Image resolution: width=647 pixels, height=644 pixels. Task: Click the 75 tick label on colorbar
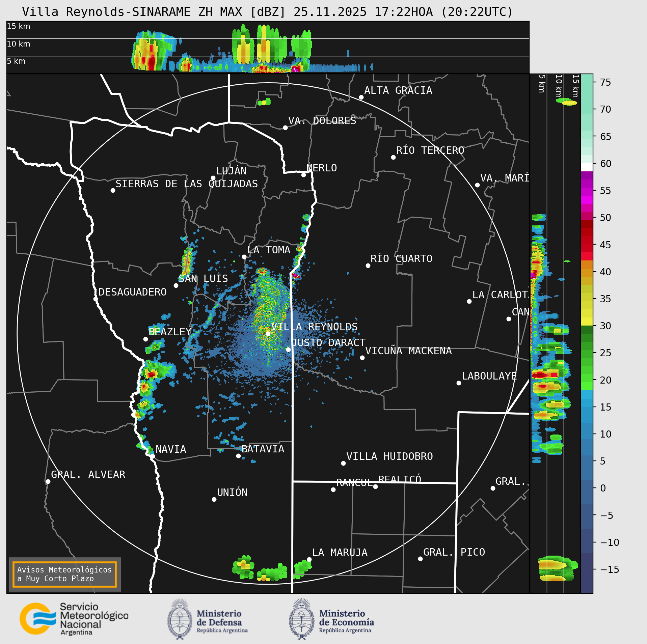tap(605, 82)
